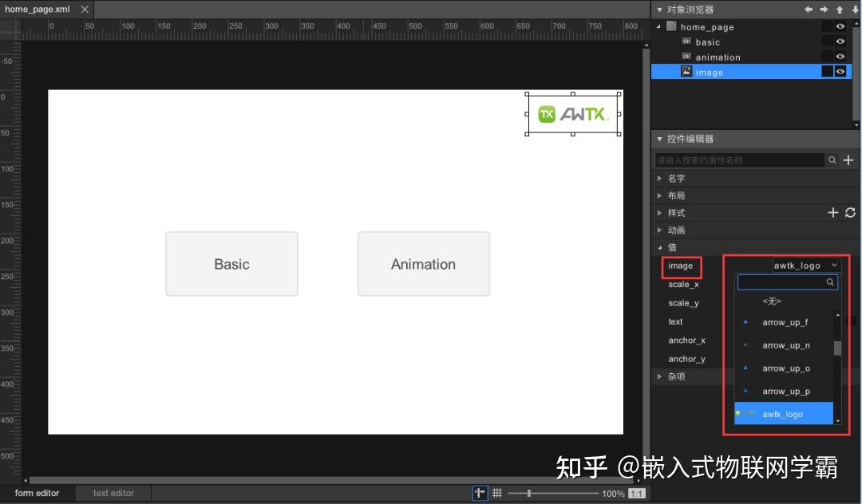The height and width of the screenshot is (504, 862).
Task: Hide the basic button via its eye icon
Action: [x=840, y=41]
